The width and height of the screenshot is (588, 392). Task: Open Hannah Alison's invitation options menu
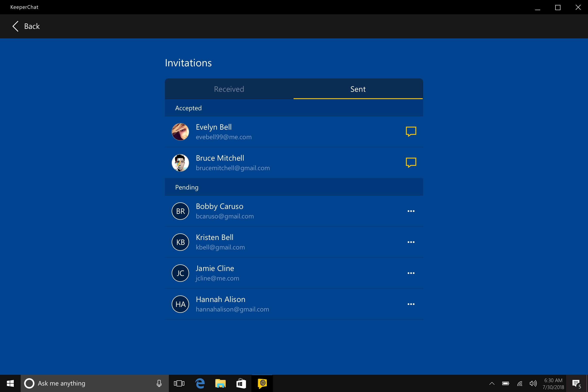[411, 304]
